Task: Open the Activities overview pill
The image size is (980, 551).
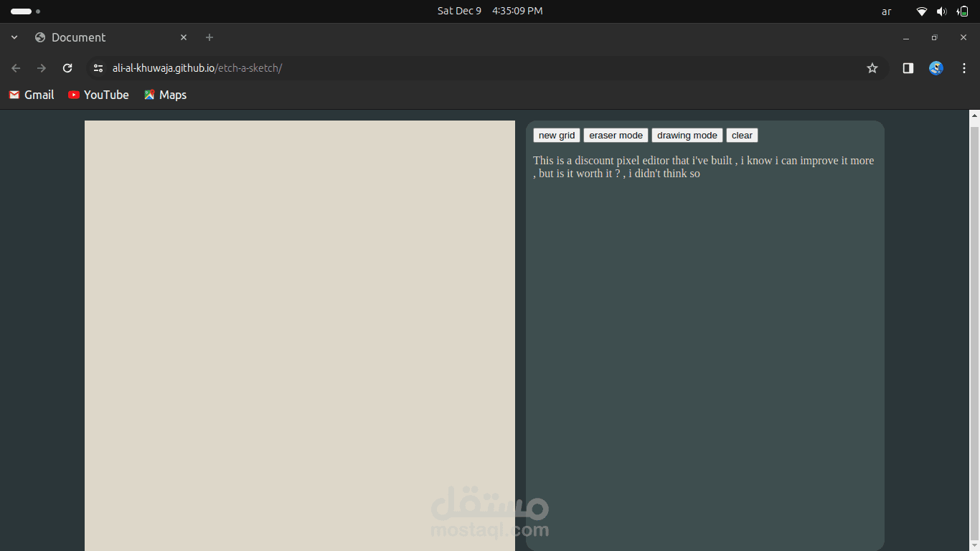Action: pos(25,11)
